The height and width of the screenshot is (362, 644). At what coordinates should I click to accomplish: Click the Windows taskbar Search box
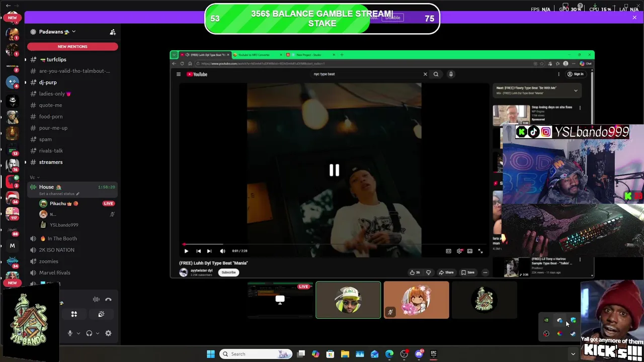pyautogui.click(x=257, y=354)
